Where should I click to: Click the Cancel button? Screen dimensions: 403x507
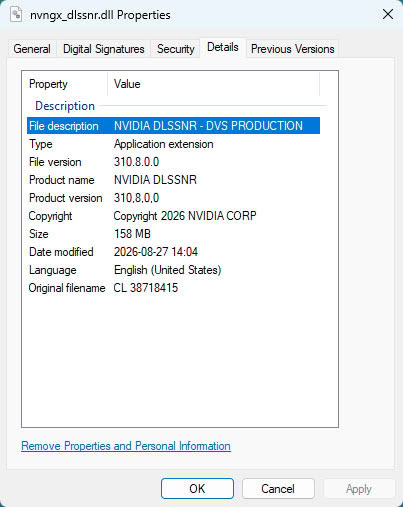tap(278, 489)
